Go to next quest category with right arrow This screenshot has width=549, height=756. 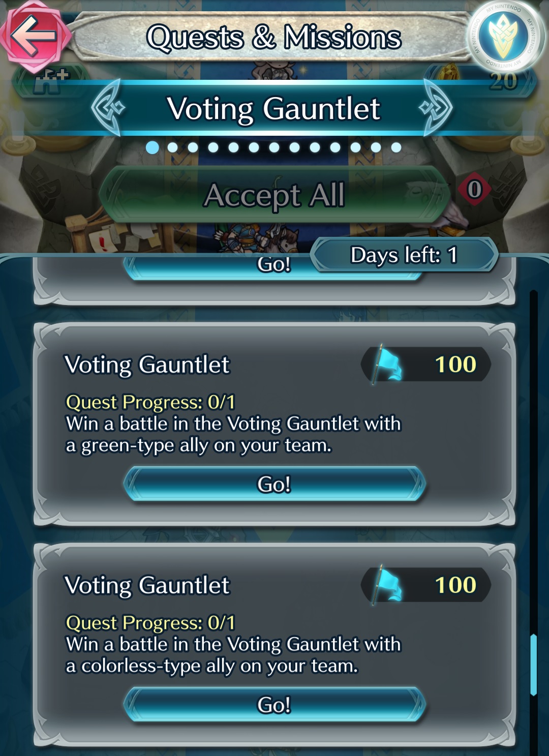435,108
